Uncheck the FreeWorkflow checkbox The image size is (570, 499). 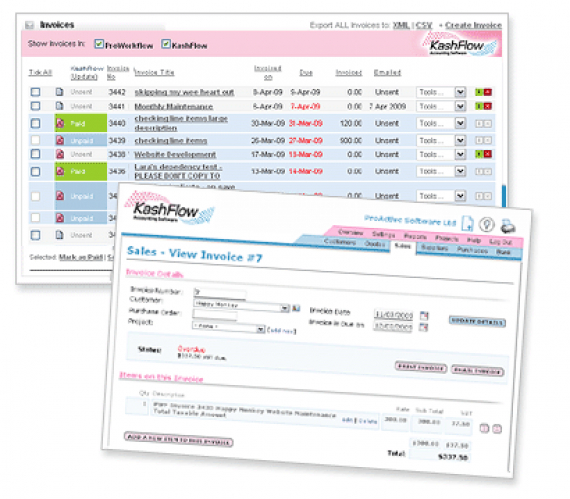pos(99,44)
